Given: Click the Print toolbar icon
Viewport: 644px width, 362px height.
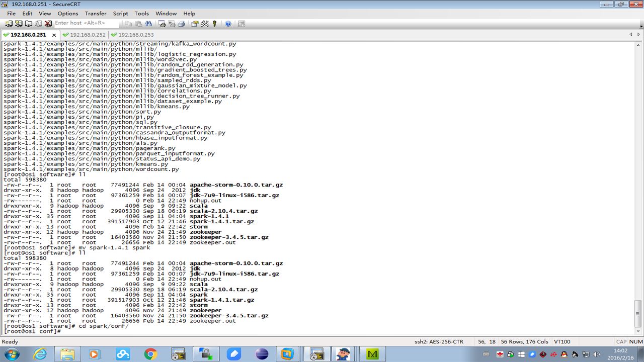Looking at the screenshot, I should (x=181, y=24).
